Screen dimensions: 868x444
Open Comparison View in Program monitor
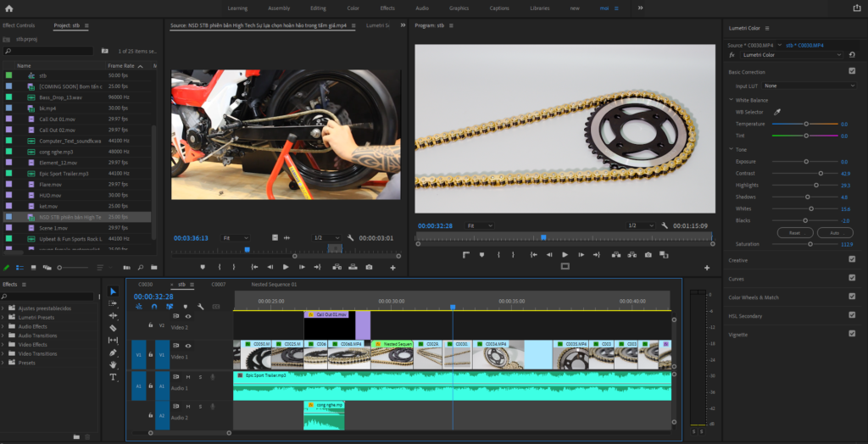664,255
